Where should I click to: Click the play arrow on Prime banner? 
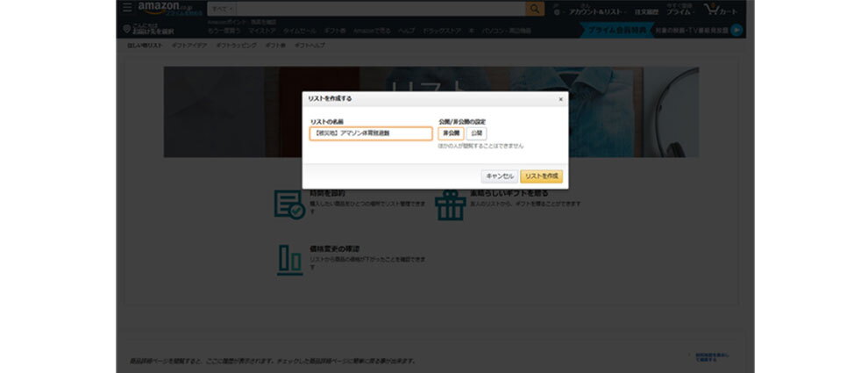736,31
